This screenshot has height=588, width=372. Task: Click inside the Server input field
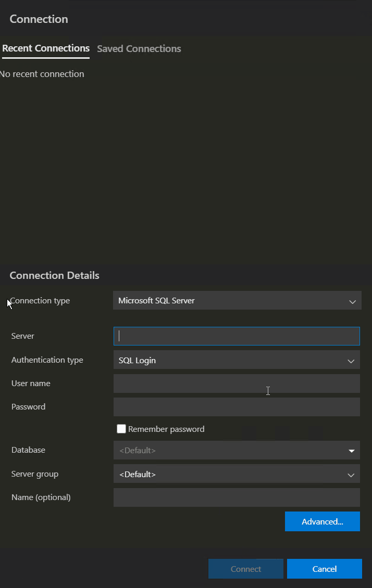pos(237,336)
